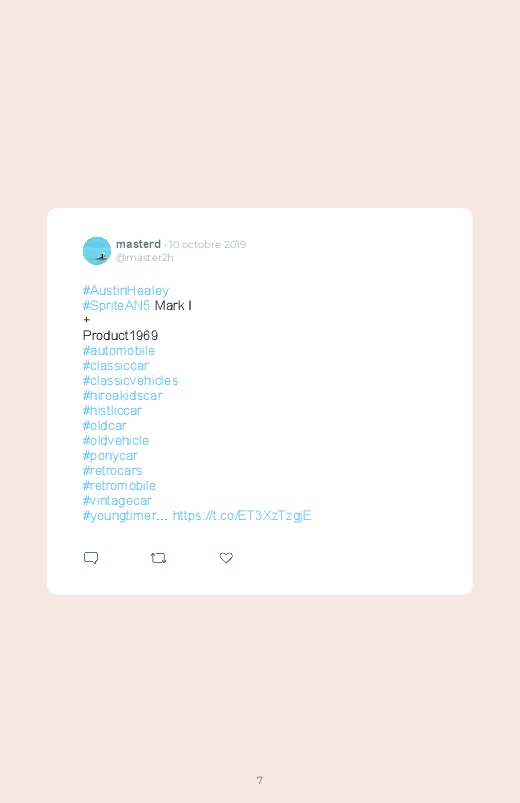Select the #ponycar hashtag

click(110, 456)
